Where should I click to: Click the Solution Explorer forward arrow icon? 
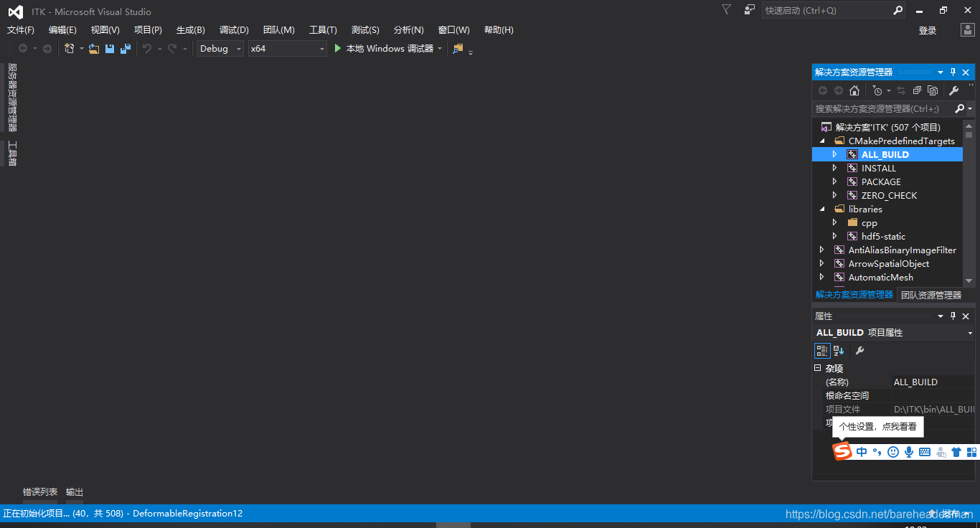[x=839, y=90]
